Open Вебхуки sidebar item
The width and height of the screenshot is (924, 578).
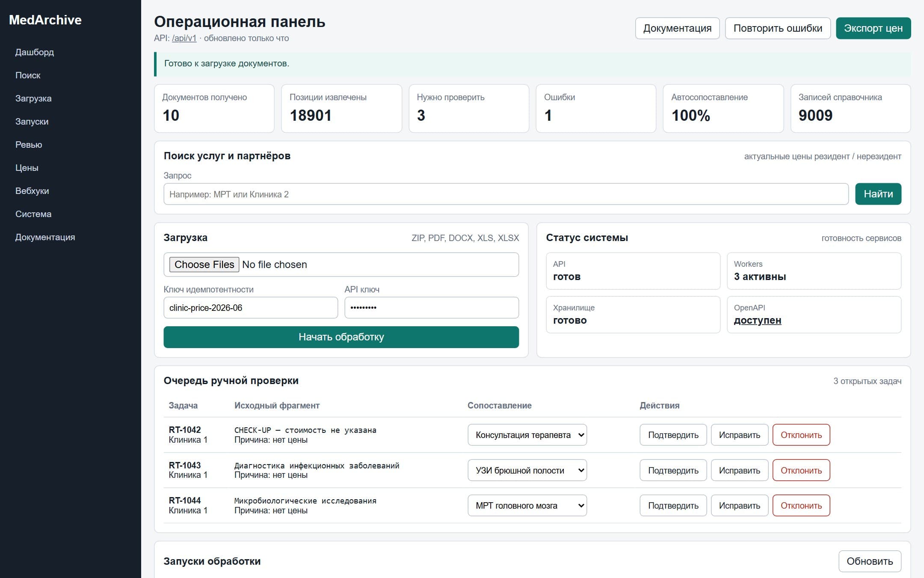click(32, 191)
